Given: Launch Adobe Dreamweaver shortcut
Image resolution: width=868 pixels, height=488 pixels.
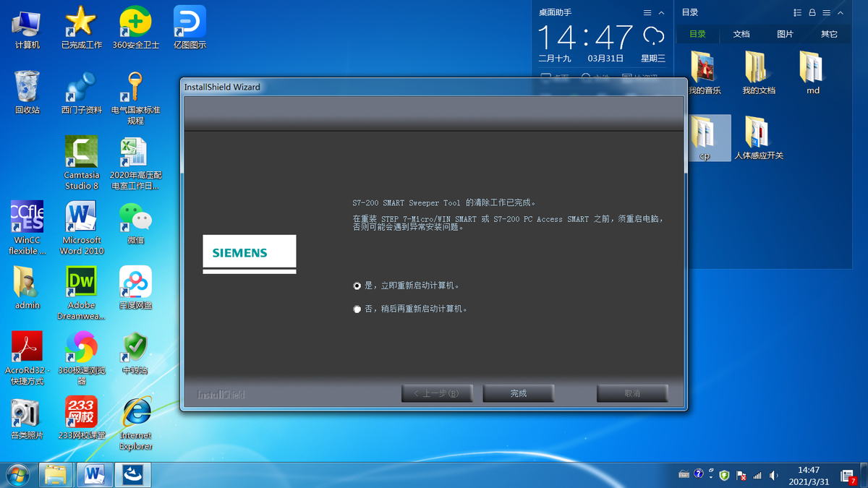Looking at the screenshot, I should [81, 293].
